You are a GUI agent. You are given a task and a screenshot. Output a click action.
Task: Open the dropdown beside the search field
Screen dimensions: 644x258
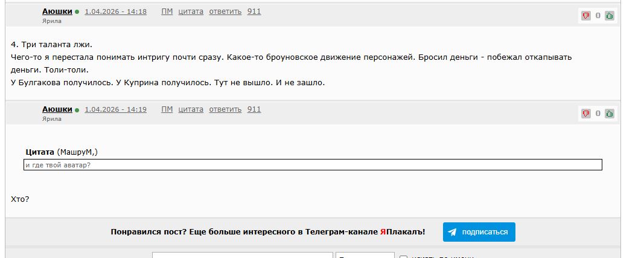click(x=365, y=255)
